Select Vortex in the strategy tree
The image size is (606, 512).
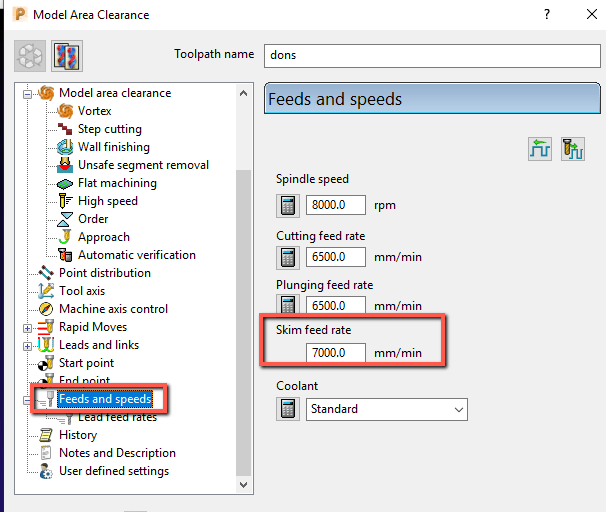click(x=95, y=111)
